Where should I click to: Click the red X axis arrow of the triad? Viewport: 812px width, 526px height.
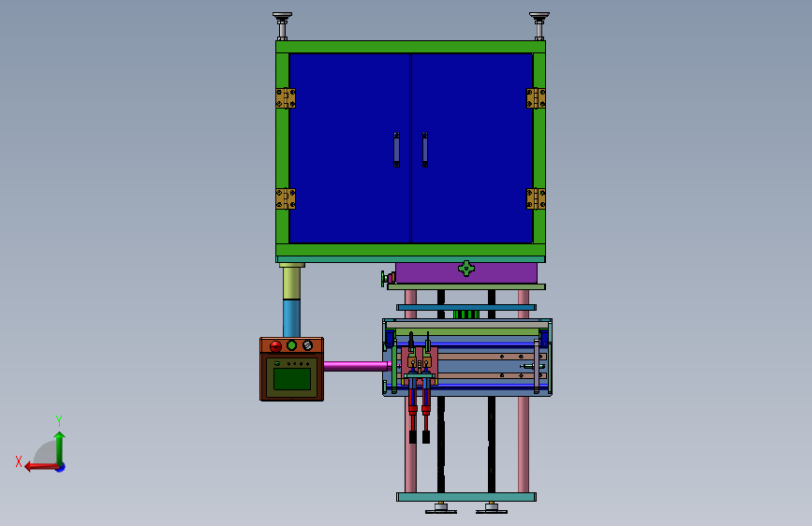click(41, 467)
